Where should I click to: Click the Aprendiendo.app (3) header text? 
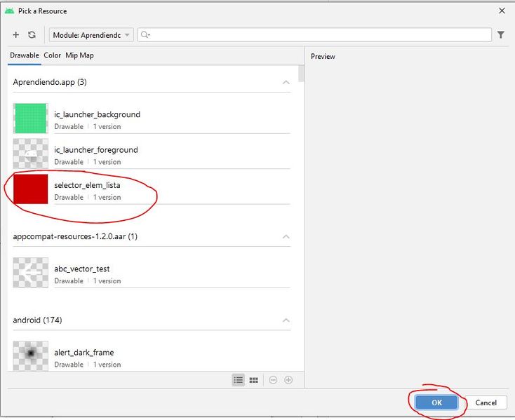point(50,82)
